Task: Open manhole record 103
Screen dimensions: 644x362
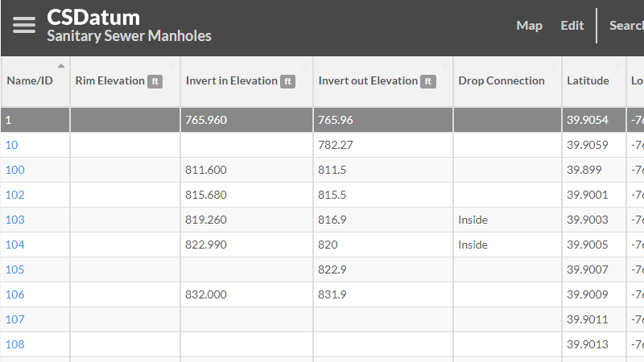Action: click(14, 220)
